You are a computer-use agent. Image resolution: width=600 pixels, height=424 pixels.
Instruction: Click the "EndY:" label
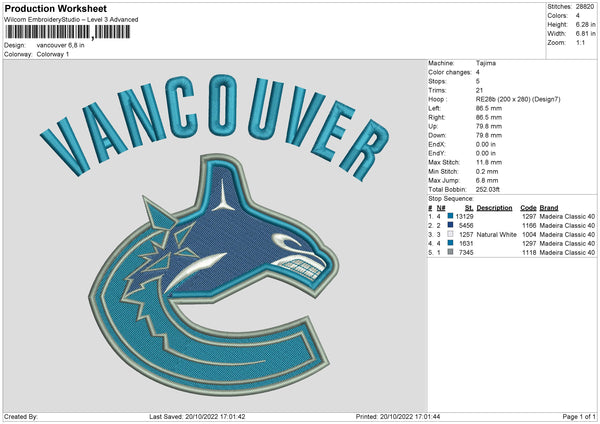437,153
